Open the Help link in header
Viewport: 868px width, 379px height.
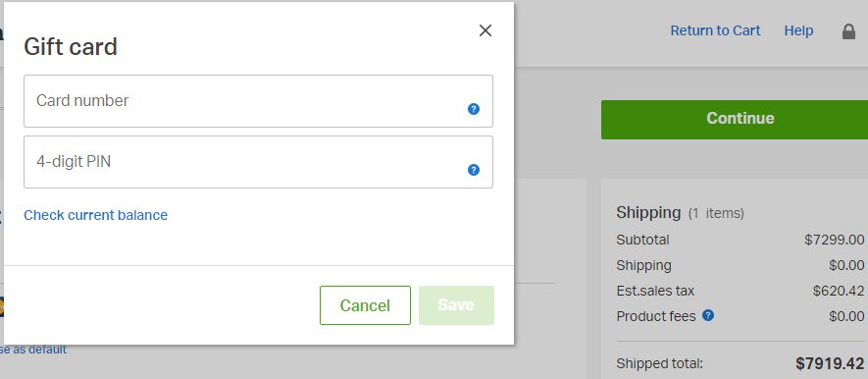798,30
